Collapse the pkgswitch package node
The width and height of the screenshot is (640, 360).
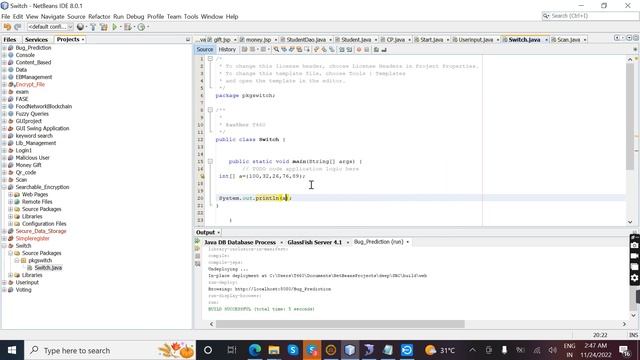(17, 260)
